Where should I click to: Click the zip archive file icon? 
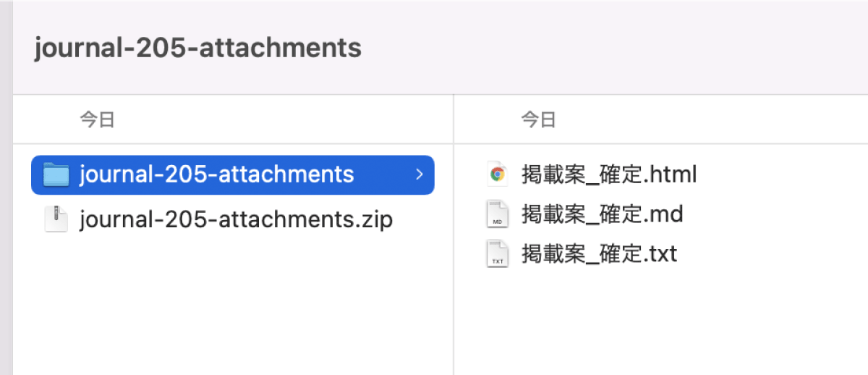click(56, 219)
